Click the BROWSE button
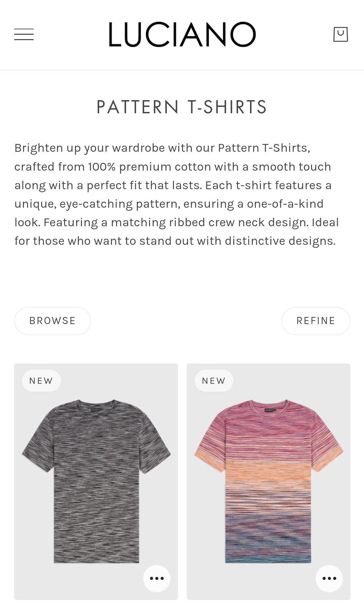The width and height of the screenshot is (364, 610). [53, 321]
